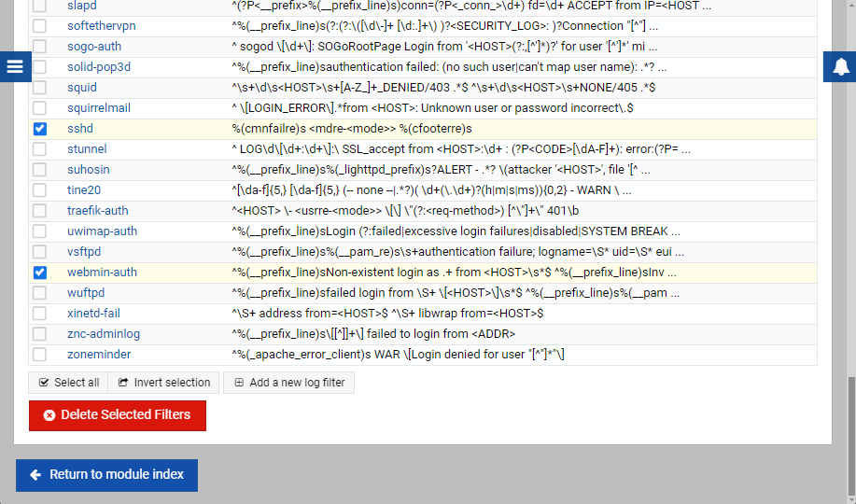Open the tine20 filter link
856x504 pixels.
[x=84, y=190]
